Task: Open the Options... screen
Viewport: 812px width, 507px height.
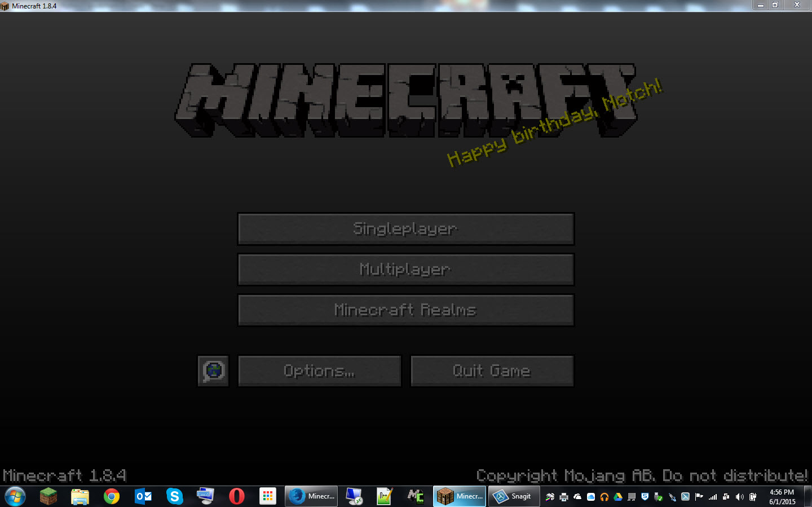Action: pos(320,371)
